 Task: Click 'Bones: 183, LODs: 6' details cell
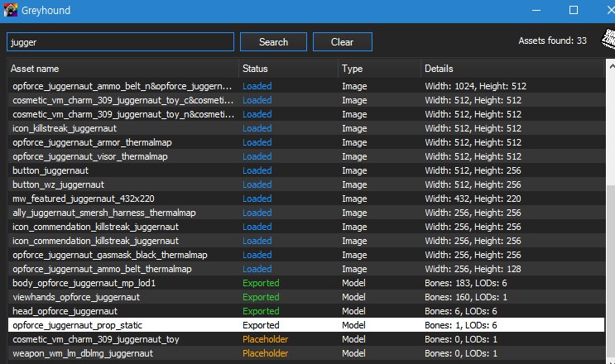click(x=465, y=283)
